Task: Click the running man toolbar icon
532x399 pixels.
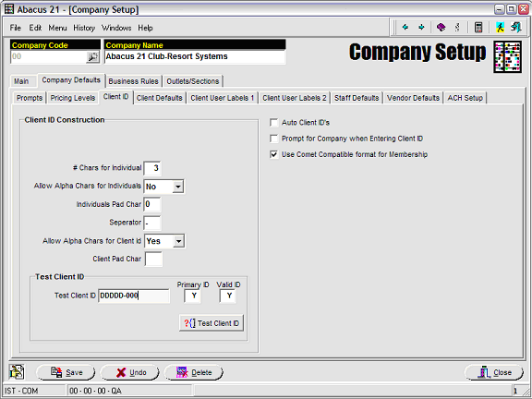Action: pyautogui.click(x=500, y=27)
